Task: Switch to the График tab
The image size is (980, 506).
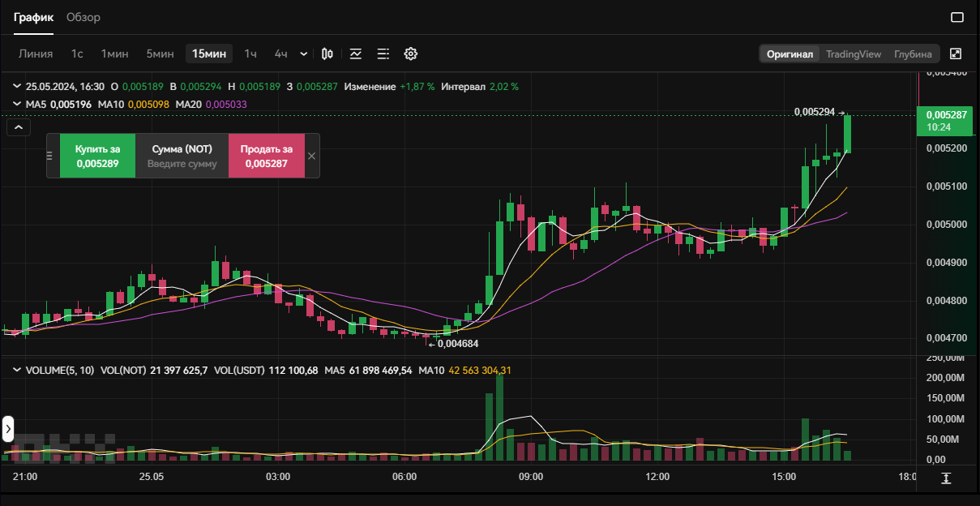Action: coord(33,17)
